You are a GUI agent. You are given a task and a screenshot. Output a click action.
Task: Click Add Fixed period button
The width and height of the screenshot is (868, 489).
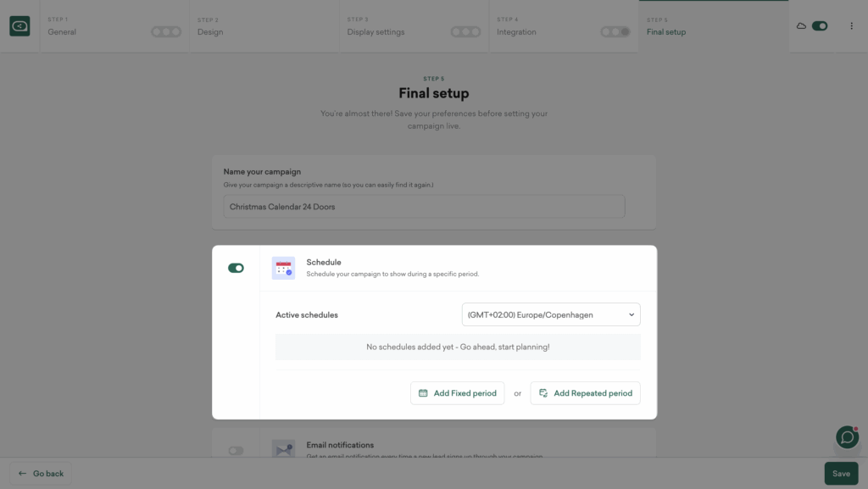click(x=458, y=393)
